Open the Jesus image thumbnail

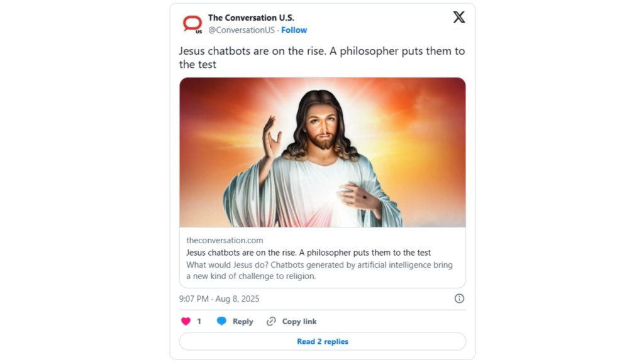[322, 152]
